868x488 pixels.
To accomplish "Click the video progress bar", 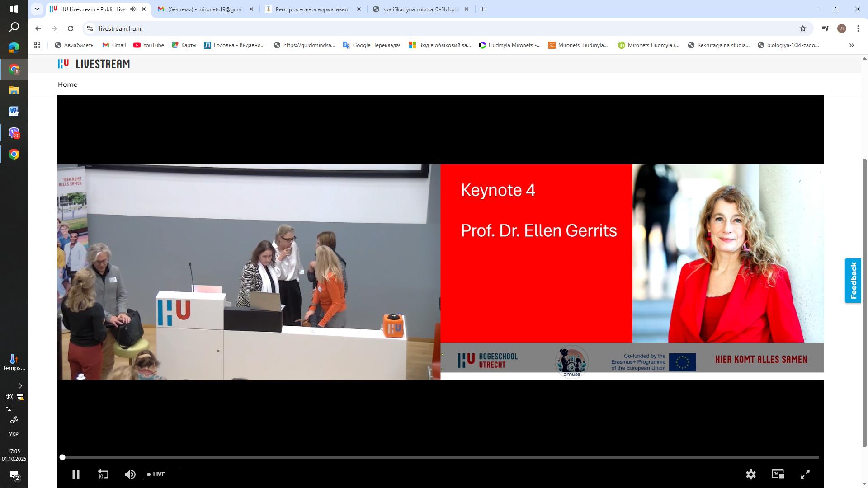I will pos(440,457).
